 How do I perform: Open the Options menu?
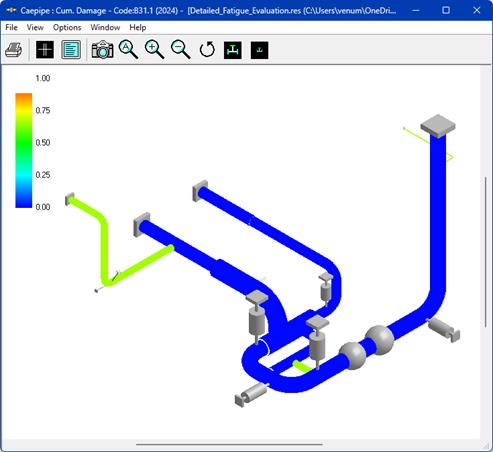[x=67, y=27]
